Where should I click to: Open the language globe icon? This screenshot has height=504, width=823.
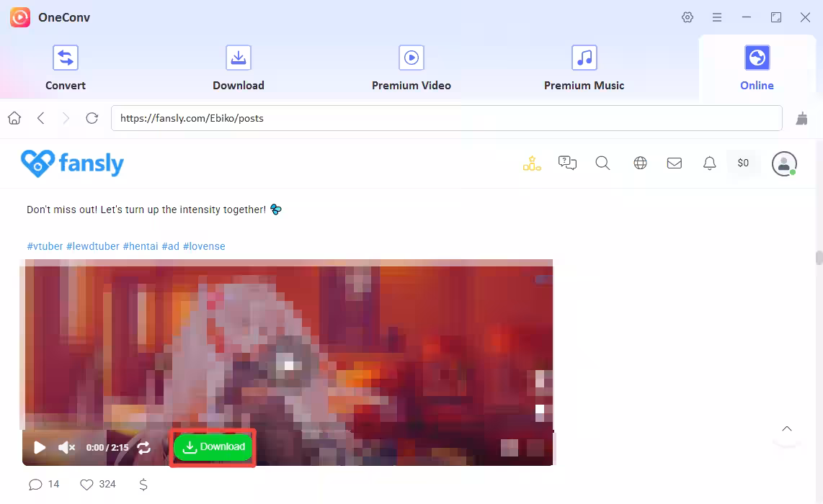(x=640, y=163)
